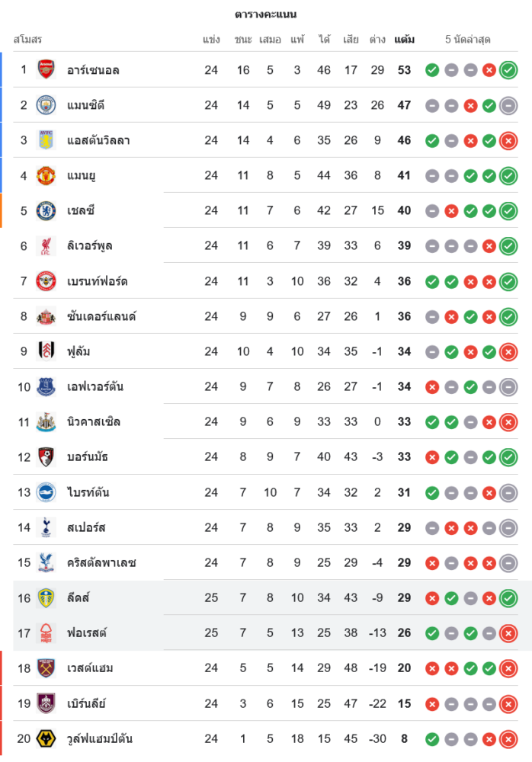Click the Chelsea crest icon
The image size is (532, 762).
[46, 210]
